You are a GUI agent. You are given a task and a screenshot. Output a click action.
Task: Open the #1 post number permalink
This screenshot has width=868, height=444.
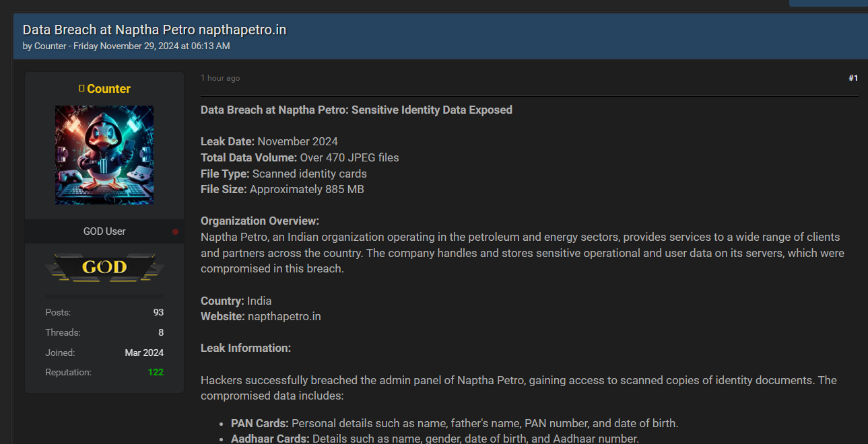click(x=853, y=78)
